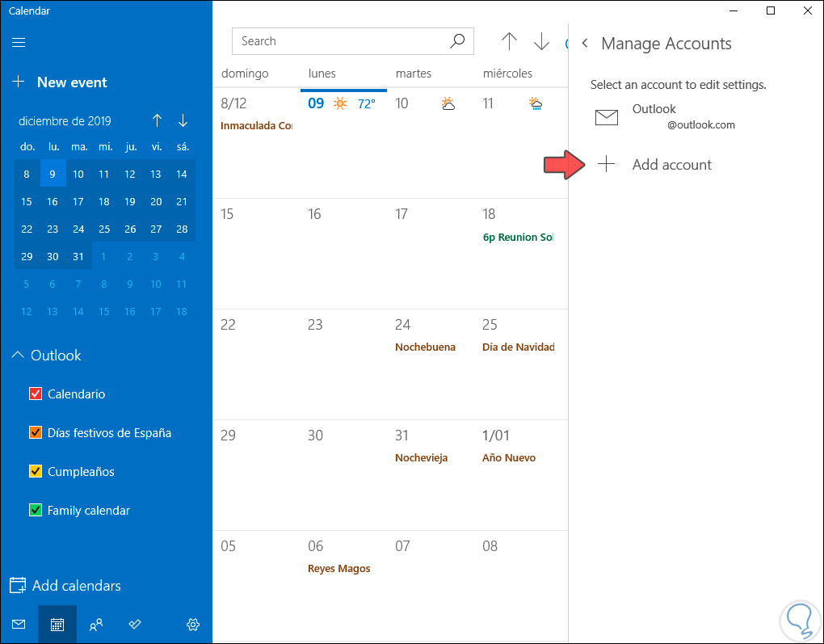Viewport: 824px width, 644px height.
Task: Select day 16 cell in main calendar
Action: pos(343,254)
